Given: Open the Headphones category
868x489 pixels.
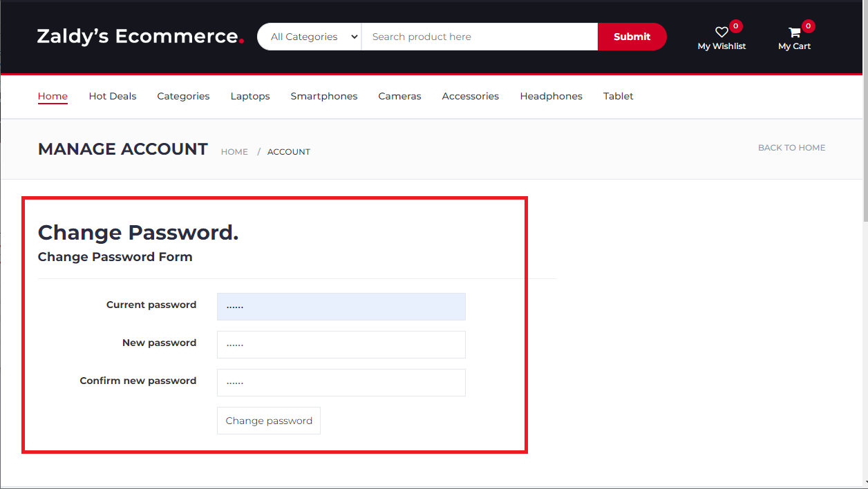Looking at the screenshot, I should pos(551,96).
